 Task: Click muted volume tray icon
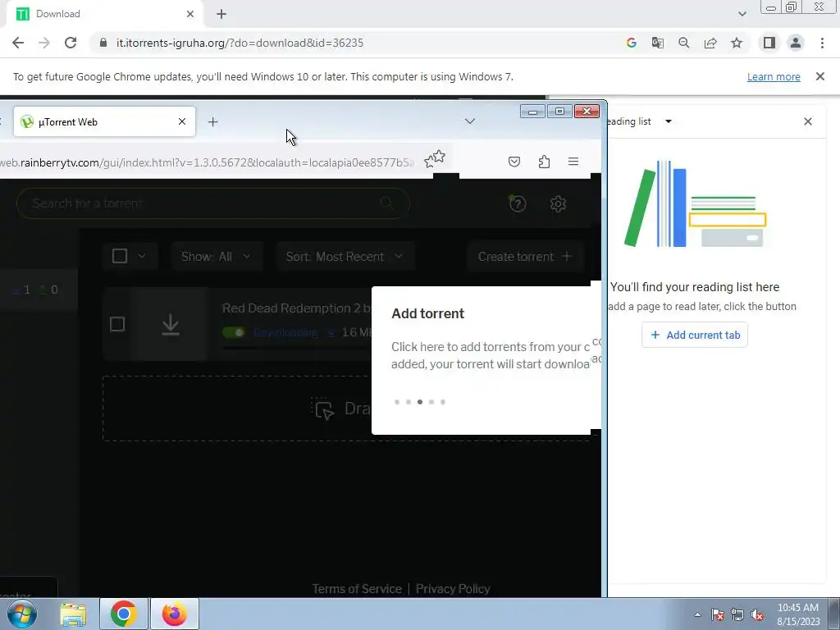[757, 614]
